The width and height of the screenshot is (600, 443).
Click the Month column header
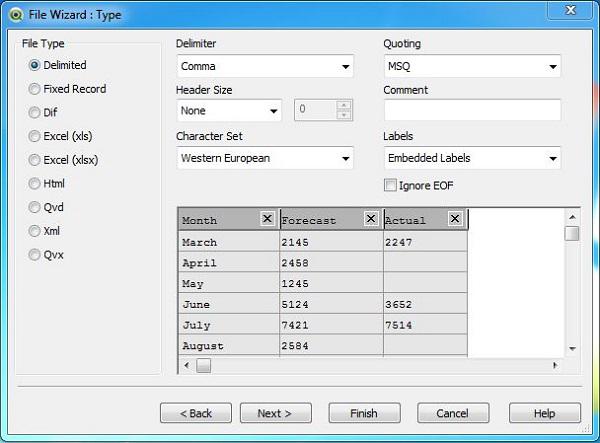229,220
